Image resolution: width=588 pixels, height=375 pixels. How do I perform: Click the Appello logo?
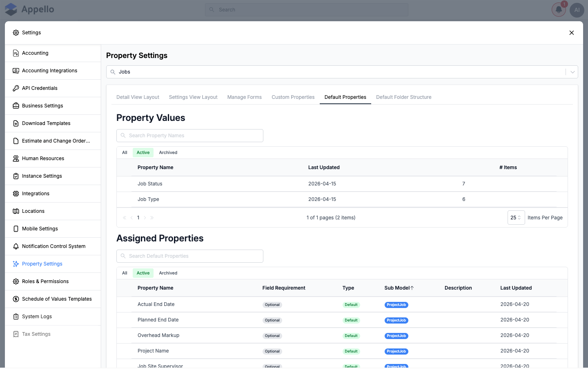point(29,9)
